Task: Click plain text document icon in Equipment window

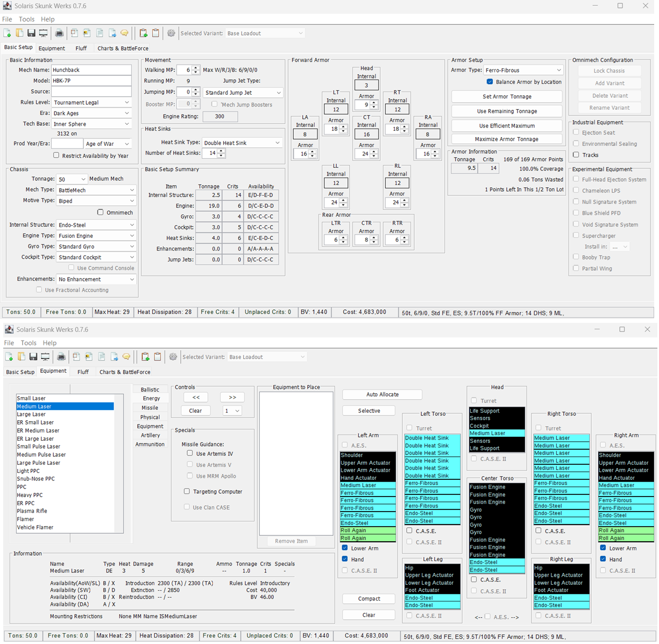Action: tap(102, 357)
